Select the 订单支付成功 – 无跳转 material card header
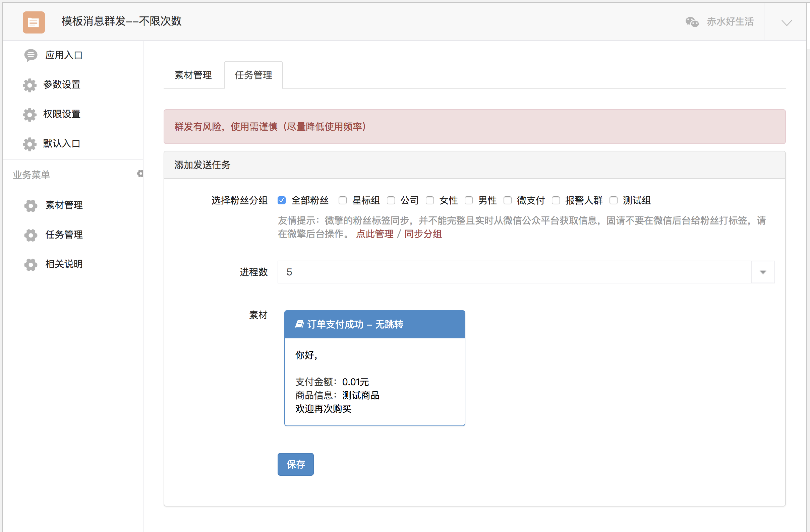 pyautogui.click(x=374, y=324)
